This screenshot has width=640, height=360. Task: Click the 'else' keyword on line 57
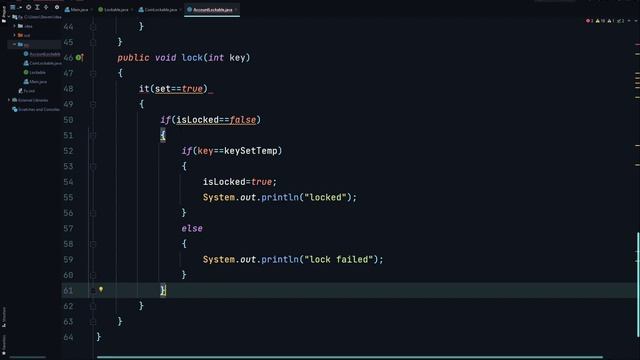coord(192,229)
